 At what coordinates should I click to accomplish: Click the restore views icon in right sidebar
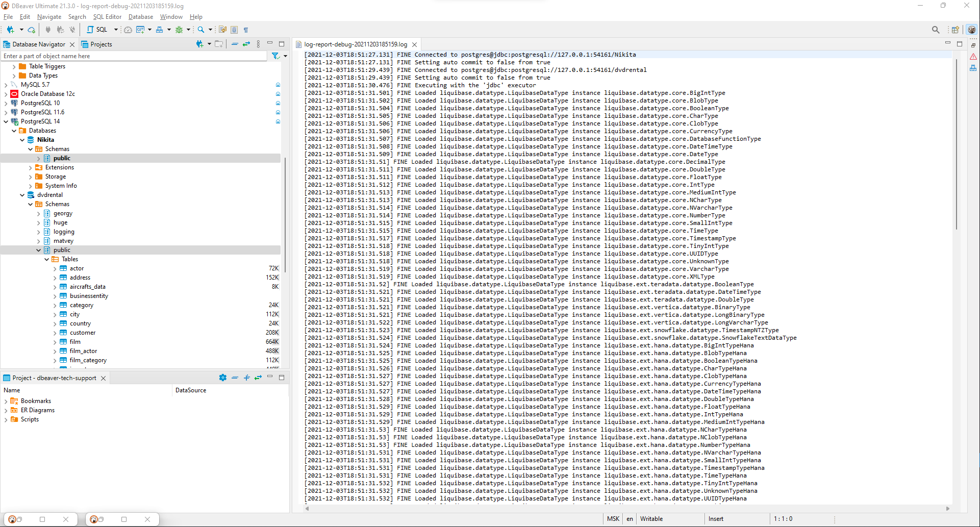[973, 45]
